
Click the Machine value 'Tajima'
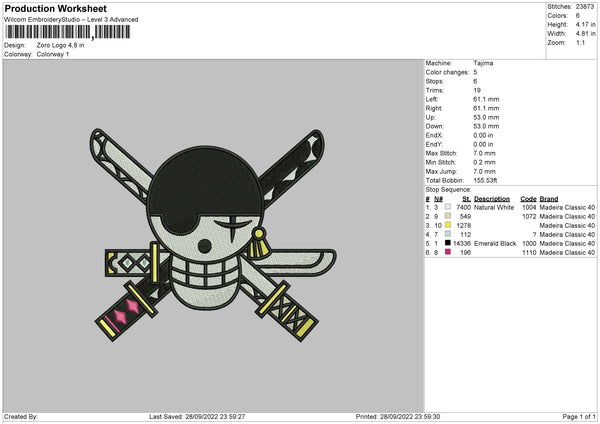click(483, 63)
